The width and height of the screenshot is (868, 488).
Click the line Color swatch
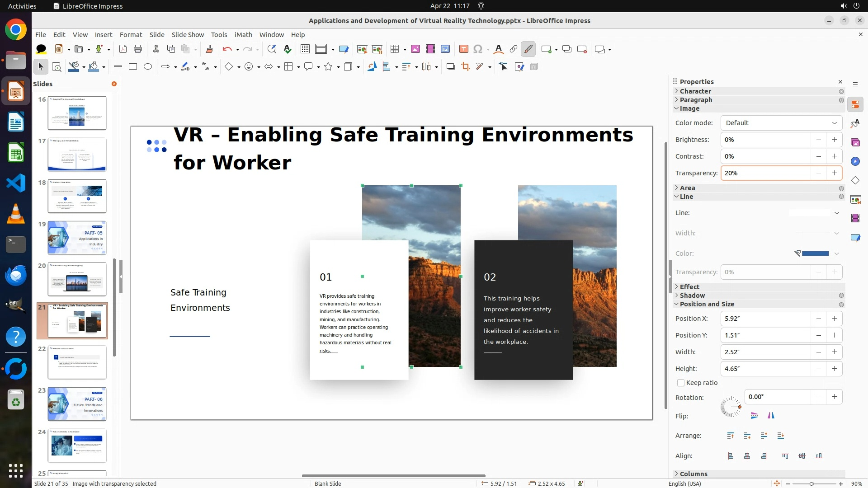(x=815, y=253)
